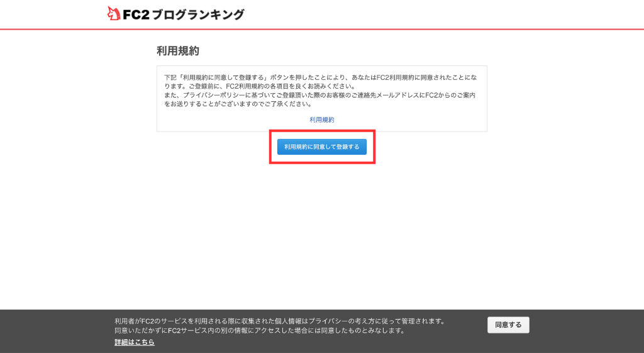Click the banner text starting with 利用者がFC2のサービス
Image resolution: width=644 pixels, height=353 pixels.
point(280,321)
